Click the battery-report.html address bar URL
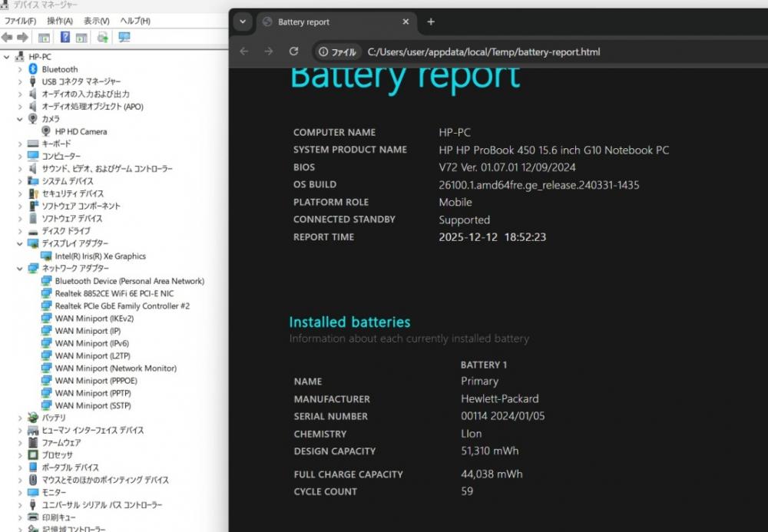The width and height of the screenshot is (768, 532). [x=484, y=52]
